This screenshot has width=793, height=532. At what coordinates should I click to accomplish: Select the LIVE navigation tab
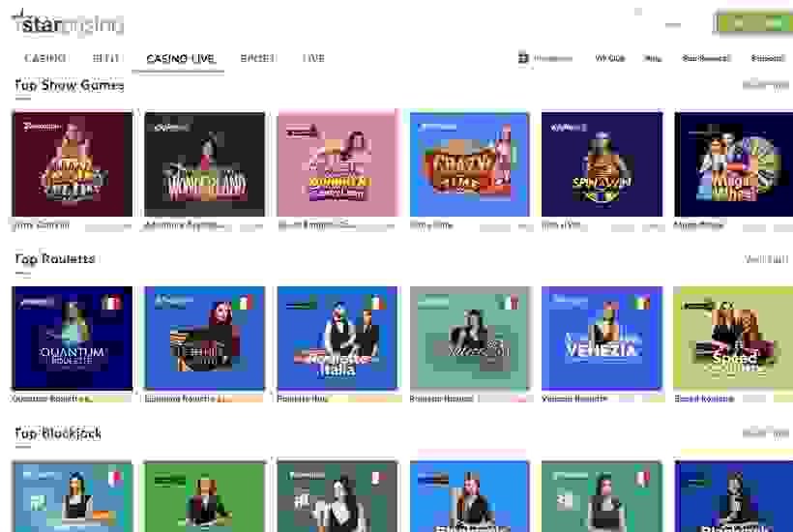[313, 58]
